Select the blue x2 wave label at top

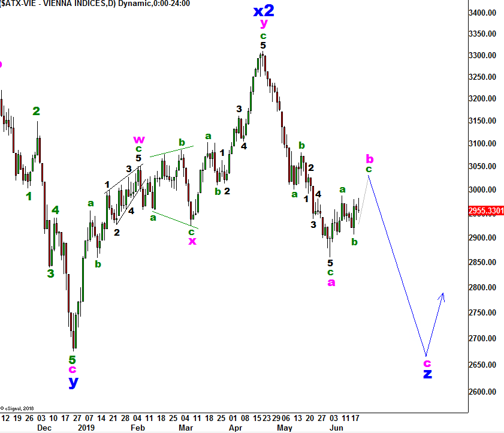coord(264,10)
